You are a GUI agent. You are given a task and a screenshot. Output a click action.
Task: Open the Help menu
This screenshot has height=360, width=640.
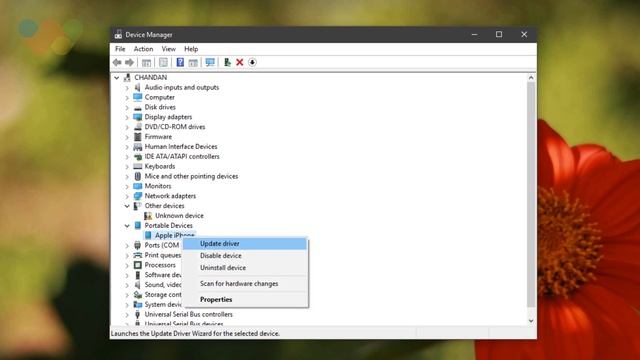tap(191, 49)
